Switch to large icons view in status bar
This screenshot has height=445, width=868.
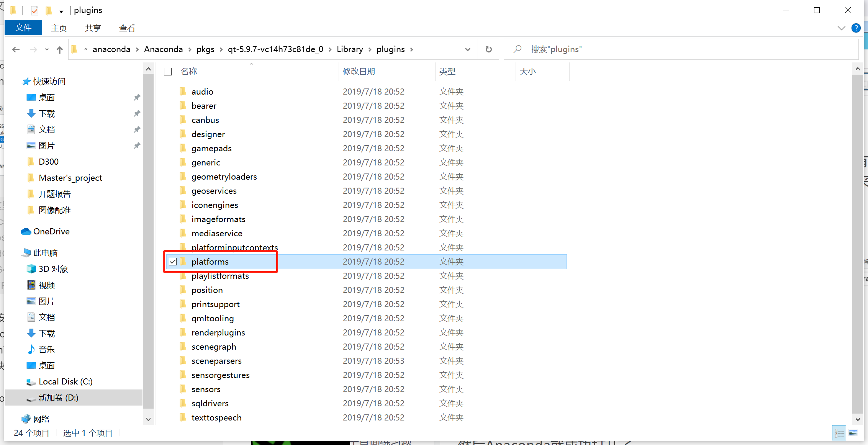click(853, 433)
